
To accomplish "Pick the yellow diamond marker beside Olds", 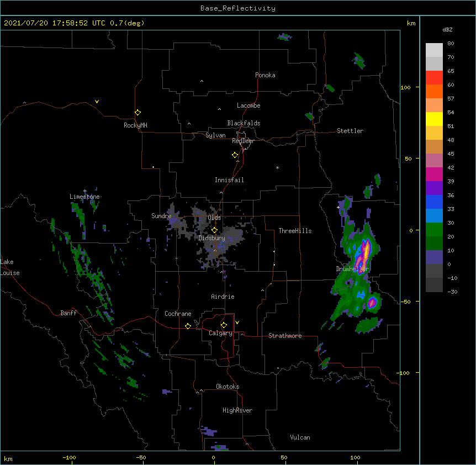I will point(214,230).
